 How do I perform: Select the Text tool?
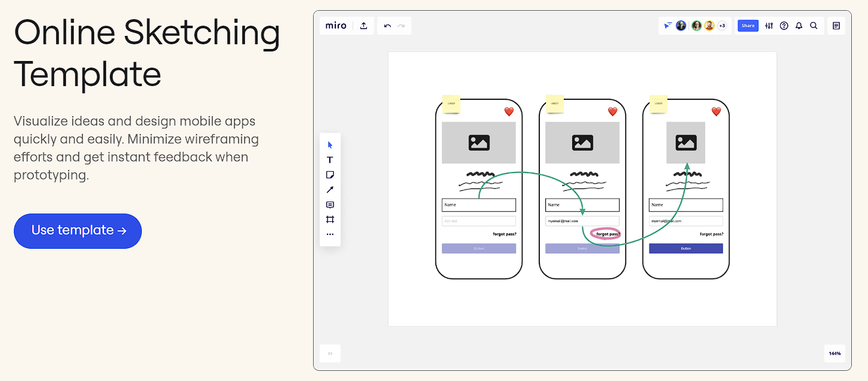coord(330,160)
